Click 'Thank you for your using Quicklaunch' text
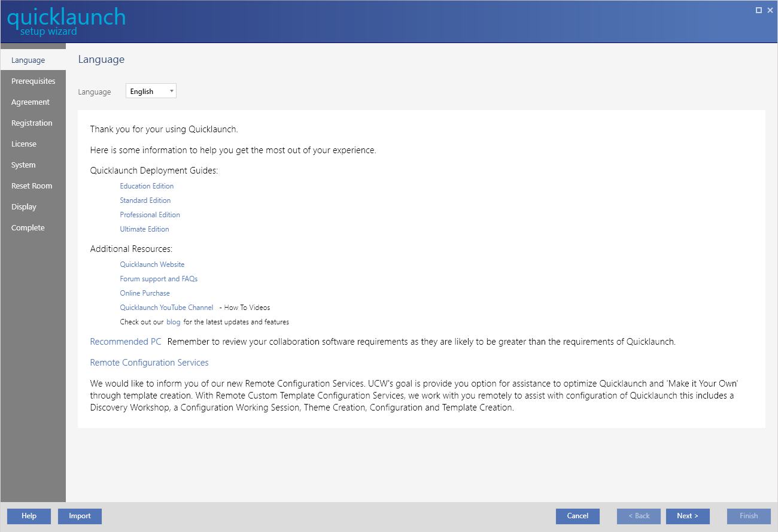778x532 pixels. [x=164, y=129]
